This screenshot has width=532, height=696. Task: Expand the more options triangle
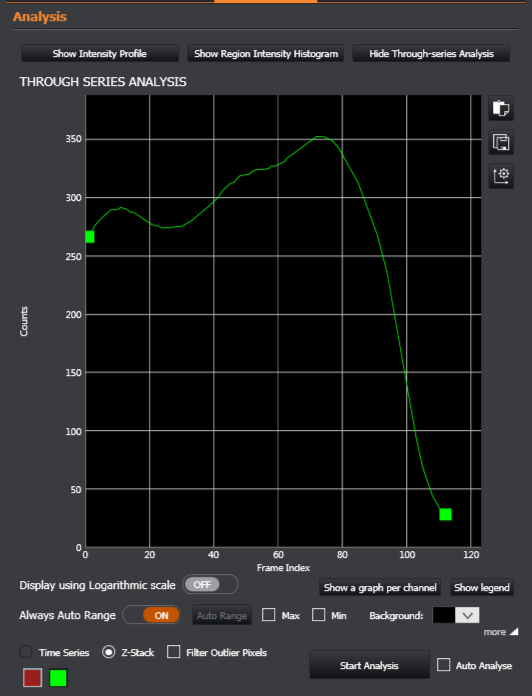514,631
